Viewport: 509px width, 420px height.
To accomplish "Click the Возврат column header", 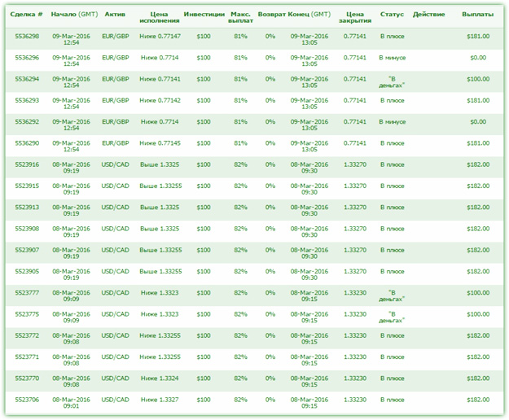I will (x=271, y=15).
